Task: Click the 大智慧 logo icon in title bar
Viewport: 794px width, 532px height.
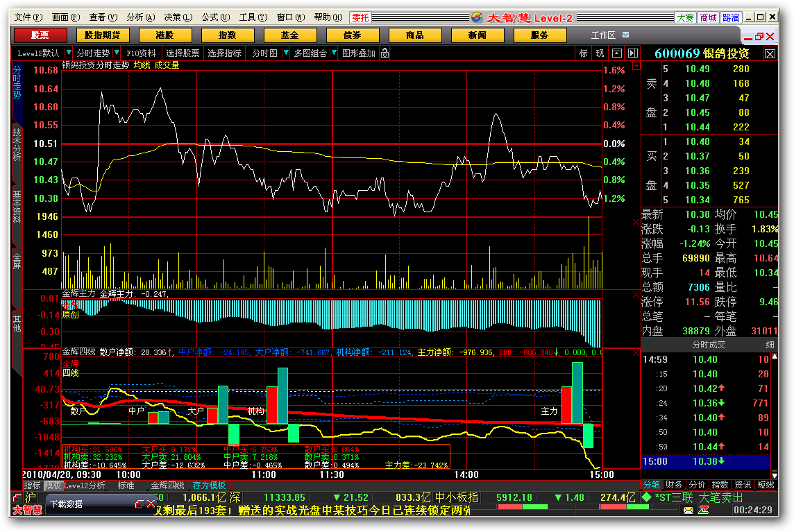Action: 477,18
